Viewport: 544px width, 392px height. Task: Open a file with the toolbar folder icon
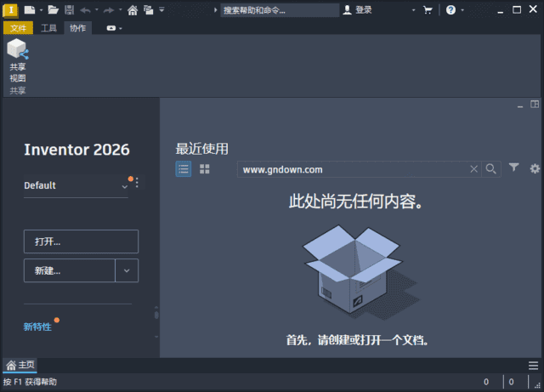tap(54, 10)
